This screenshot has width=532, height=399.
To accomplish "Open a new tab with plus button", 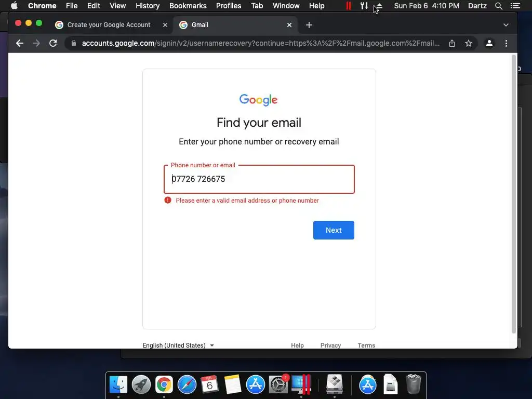I will [309, 25].
